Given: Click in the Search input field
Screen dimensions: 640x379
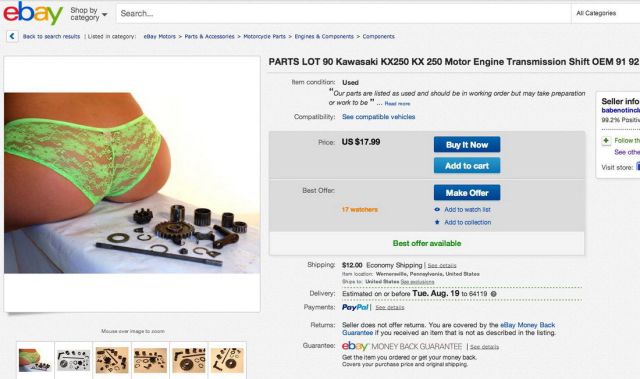Looking at the screenshot, I should point(343,13).
